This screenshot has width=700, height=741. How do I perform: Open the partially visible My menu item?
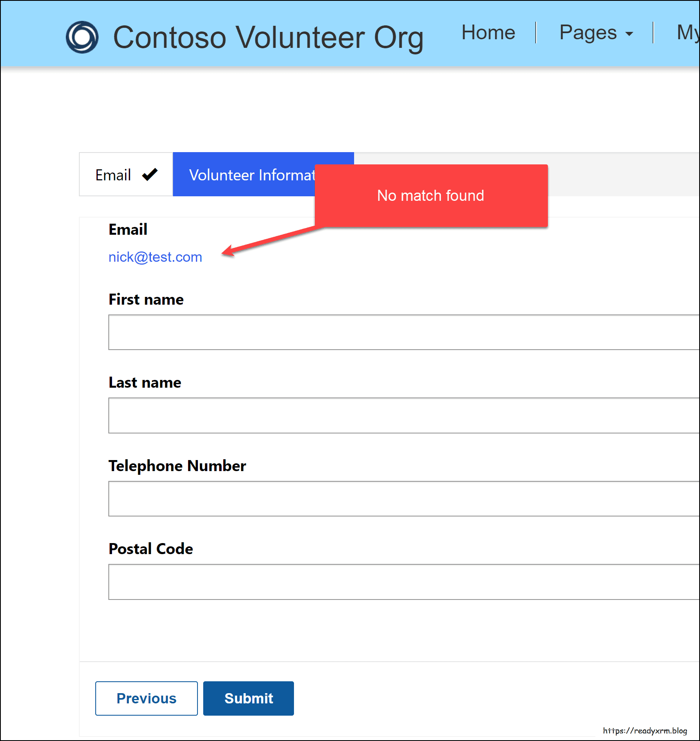pos(688,32)
